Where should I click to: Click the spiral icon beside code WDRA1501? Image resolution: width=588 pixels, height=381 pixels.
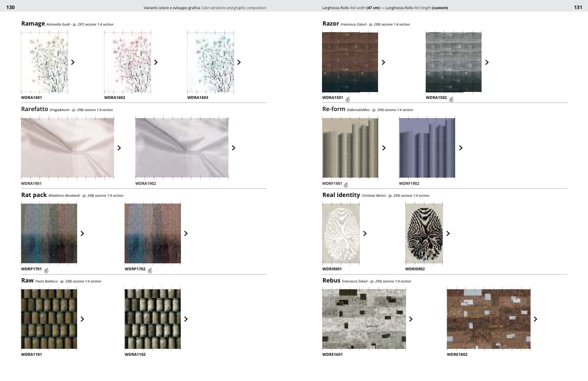[x=348, y=100]
